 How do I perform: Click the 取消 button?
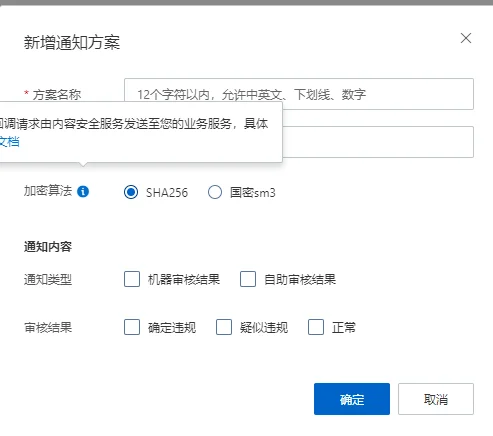click(x=436, y=399)
